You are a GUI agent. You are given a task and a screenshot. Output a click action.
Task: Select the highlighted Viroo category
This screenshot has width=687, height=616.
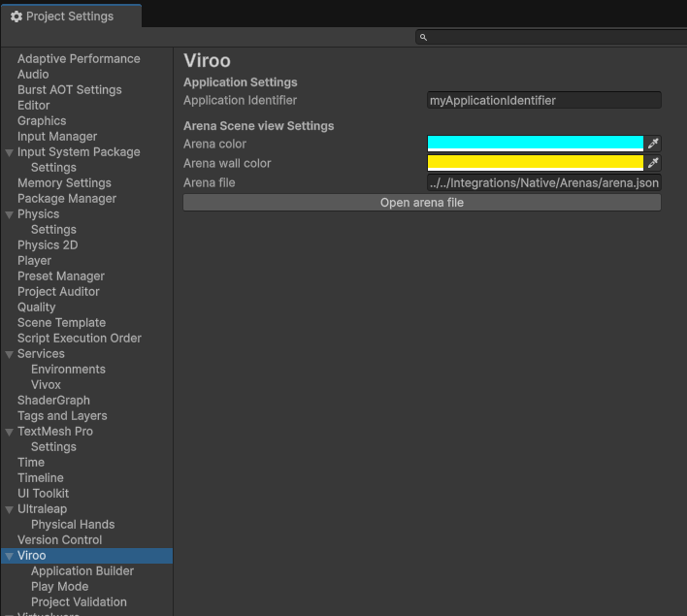[86, 556]
